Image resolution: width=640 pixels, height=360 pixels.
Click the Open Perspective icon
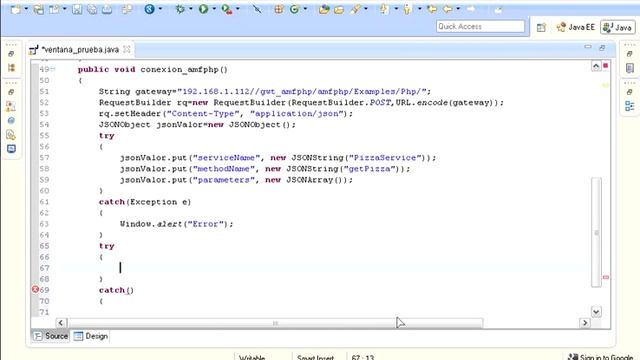tap(541, 27)
